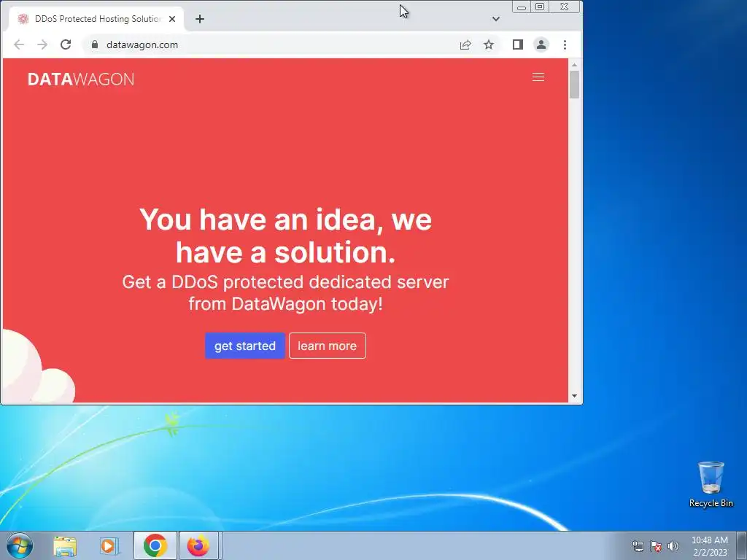Viewport: 747px width, 560px height.
Task: Close the DDoS Protected Hosting tab
Action: 172,19
